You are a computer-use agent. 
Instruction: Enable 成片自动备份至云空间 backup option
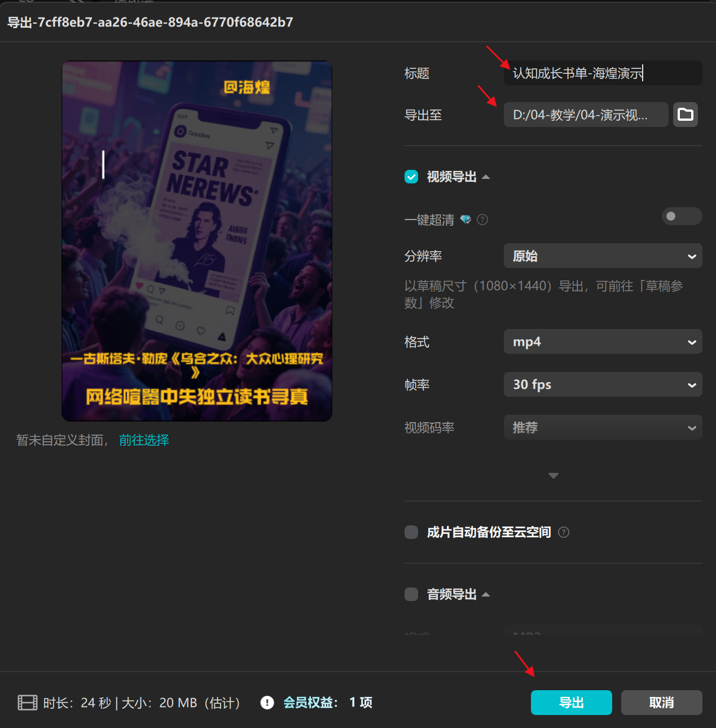[411, 532]
